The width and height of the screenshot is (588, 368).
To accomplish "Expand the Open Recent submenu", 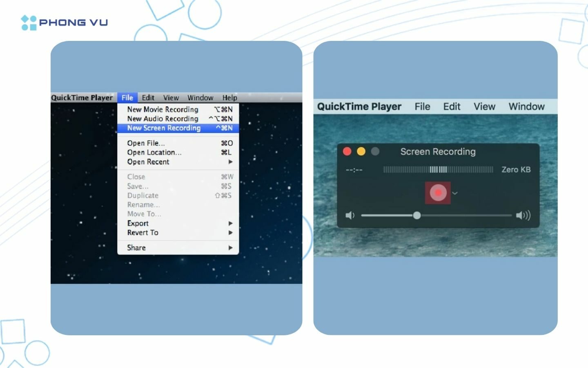I will (178, 162).
